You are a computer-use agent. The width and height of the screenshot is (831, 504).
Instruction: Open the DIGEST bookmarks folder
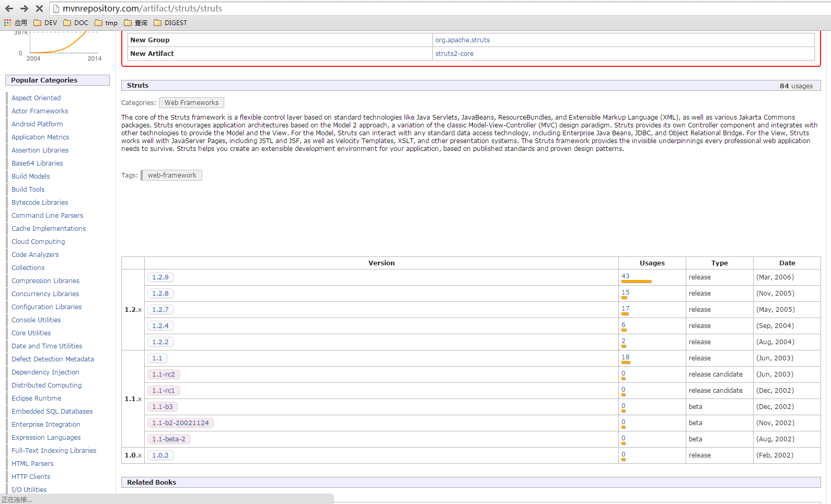[170, 23]
